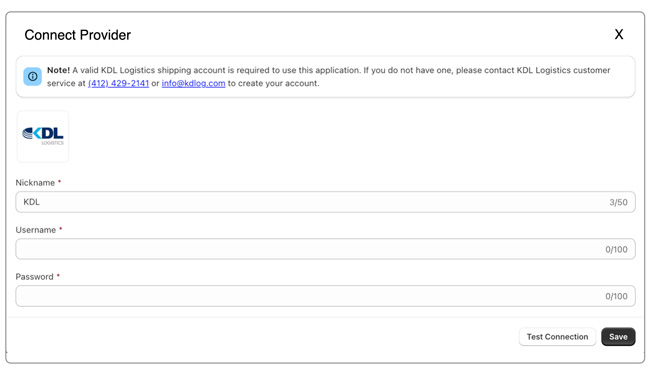
Task: Click the bold Note! text
Action: [x=58, y=70]
